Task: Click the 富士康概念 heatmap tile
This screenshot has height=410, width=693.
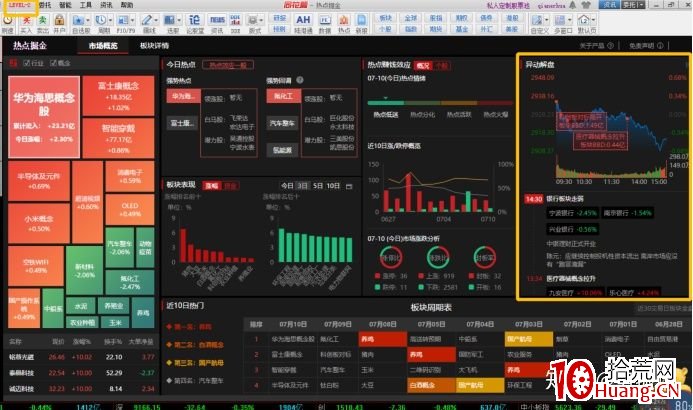Action: tap(118, 96)
